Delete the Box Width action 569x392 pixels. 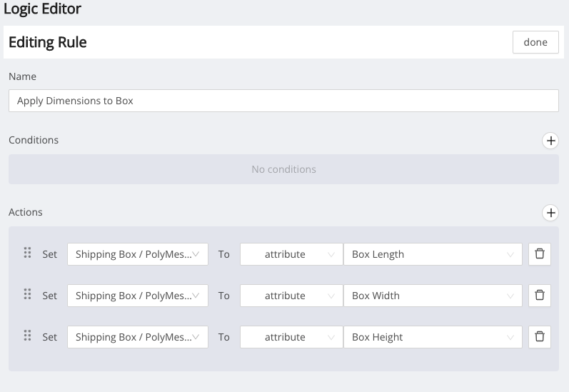(539, 296)
